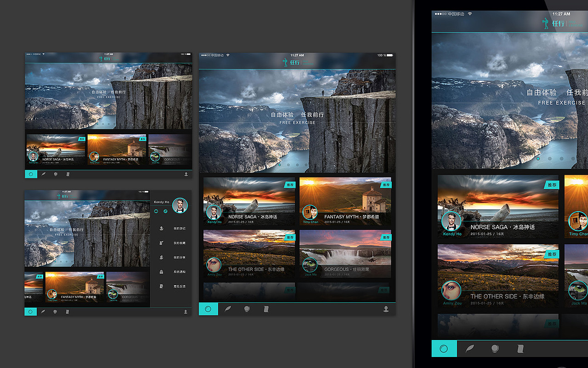The width and height of the screenshot is (588, 368).
Task: Open the GORGEOUS card in the side-menu mockup
Action: (128, 287)
